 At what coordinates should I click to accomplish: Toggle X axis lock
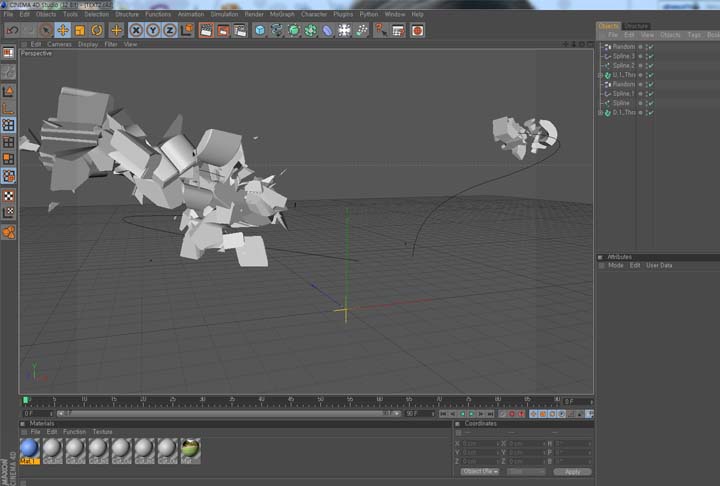[x=136, y=30]
